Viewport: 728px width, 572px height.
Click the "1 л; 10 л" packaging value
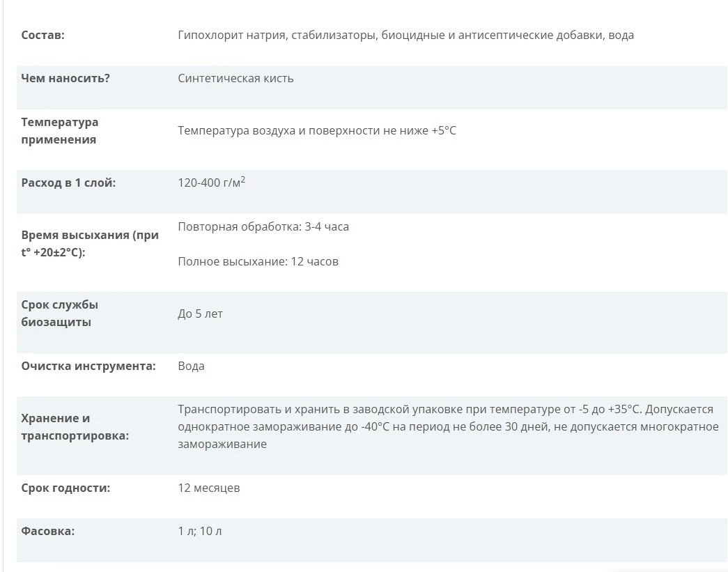pyautogui.click(x=200, y=531)
